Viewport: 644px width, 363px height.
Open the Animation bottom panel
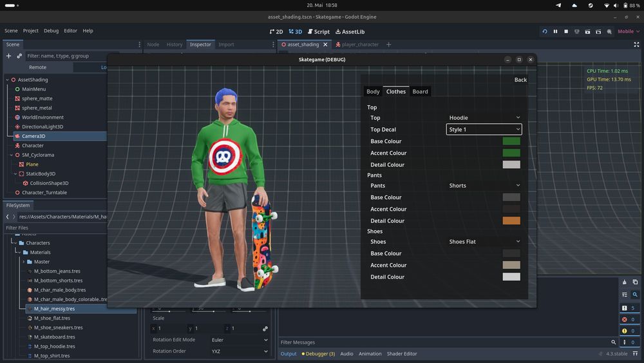click(x=370, y=353)
